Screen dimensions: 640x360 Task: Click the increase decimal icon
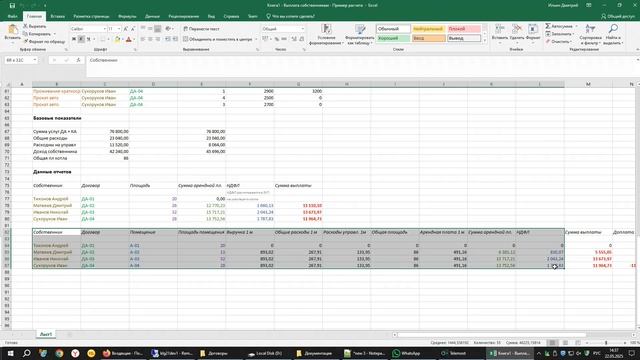coord(294,39)
